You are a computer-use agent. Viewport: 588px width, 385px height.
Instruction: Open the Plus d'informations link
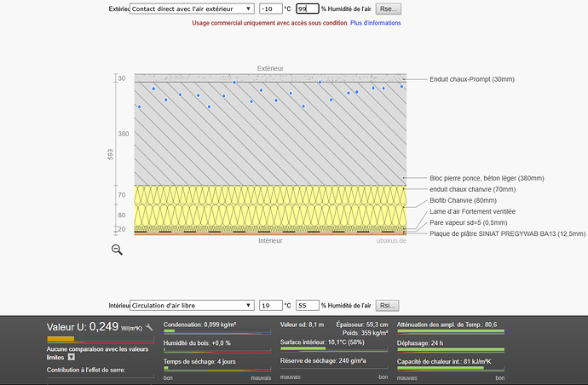(x=375, y=23)
